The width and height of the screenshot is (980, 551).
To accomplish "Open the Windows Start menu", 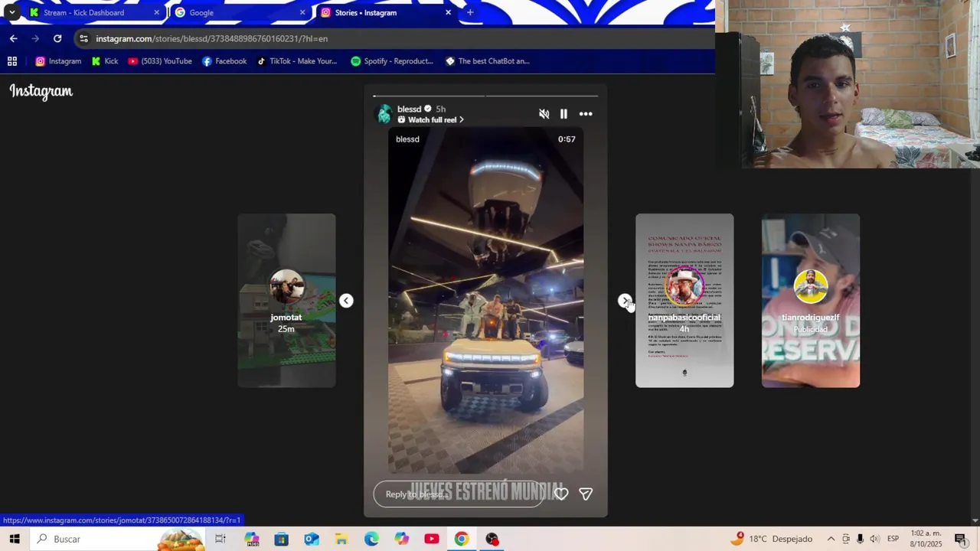I will click(14, 540).
